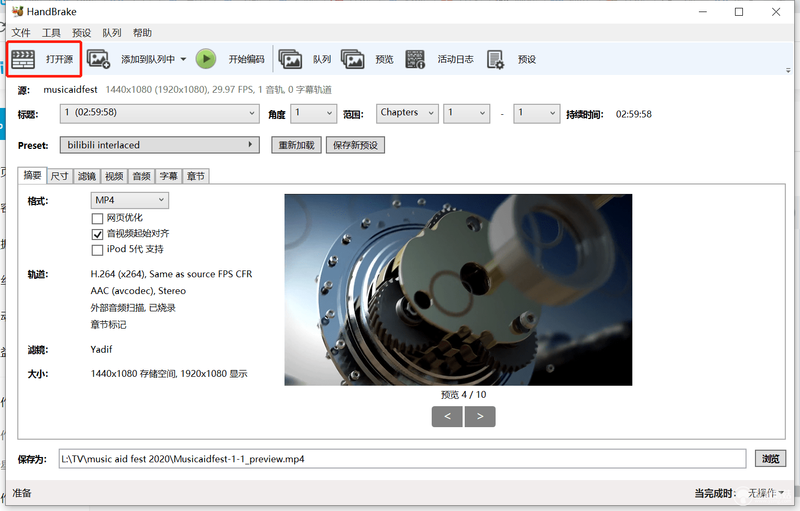800x511 pixels.
Task: Click the 保存新预设 button
Action: tap(356, 145)
